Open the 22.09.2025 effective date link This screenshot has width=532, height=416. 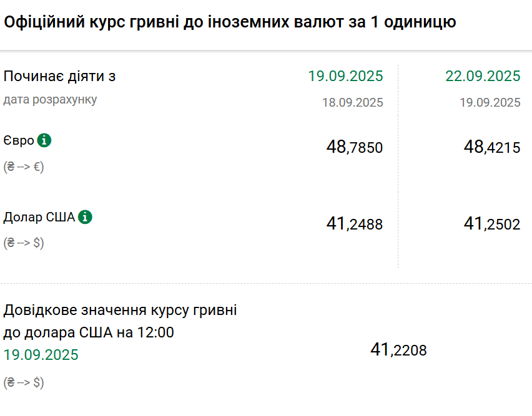(483, 76)
